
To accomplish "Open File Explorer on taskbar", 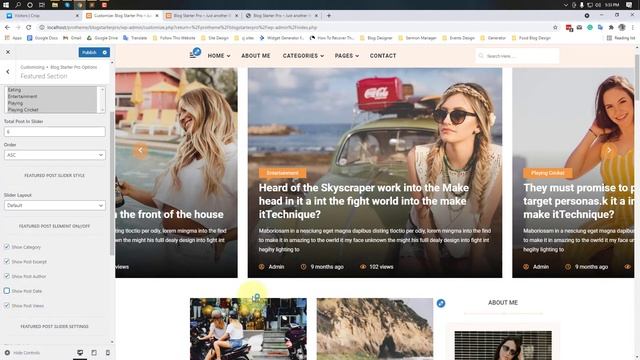I will [x=54, y=4].
